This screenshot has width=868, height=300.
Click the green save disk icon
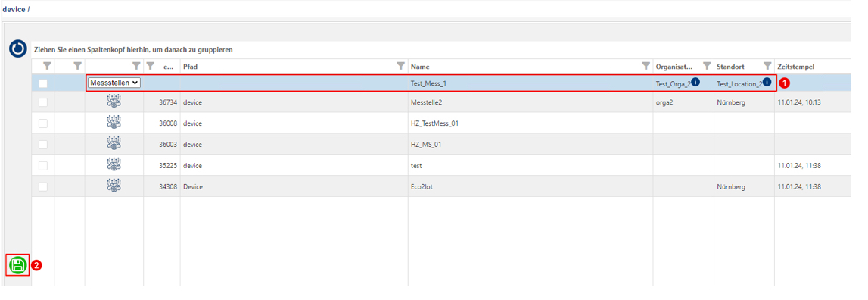[17, 265]
